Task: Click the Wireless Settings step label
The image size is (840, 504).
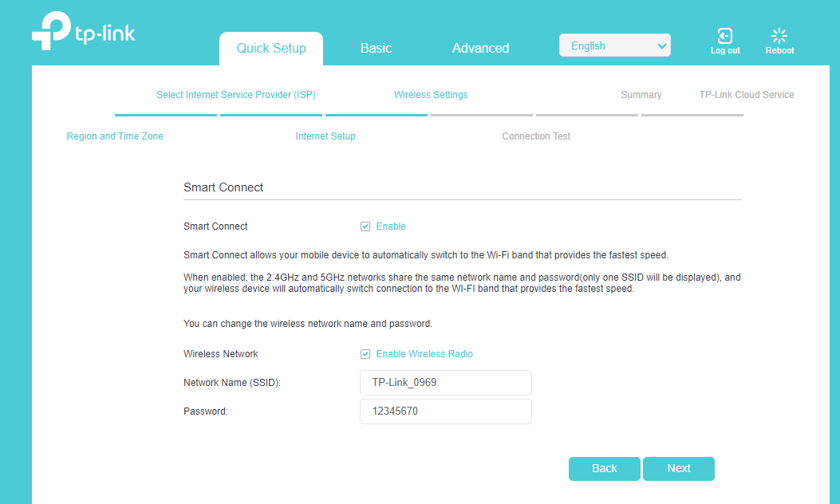Action: point(431,95)
